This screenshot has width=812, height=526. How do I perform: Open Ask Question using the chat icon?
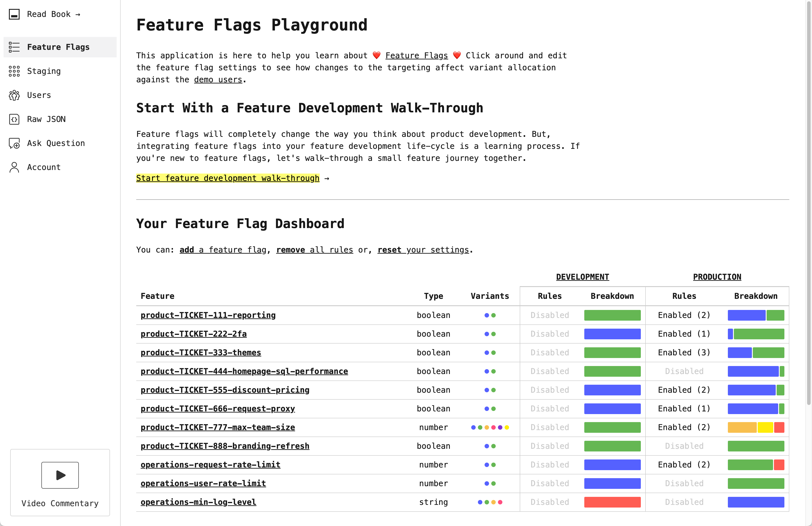14,143
